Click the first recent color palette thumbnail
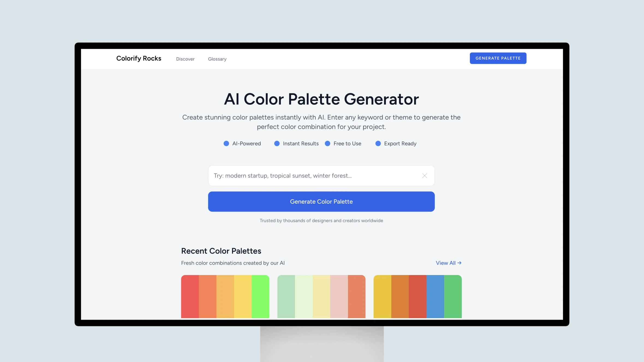Screen dimensions: 644x362 coord(225,296)
